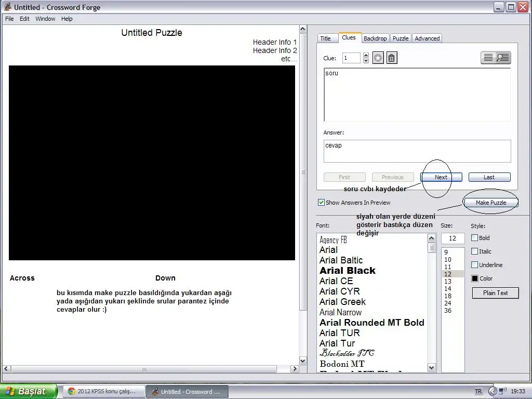
Task: Select Arial Rounded MT Bold font
Action: [x=372, y=322]
